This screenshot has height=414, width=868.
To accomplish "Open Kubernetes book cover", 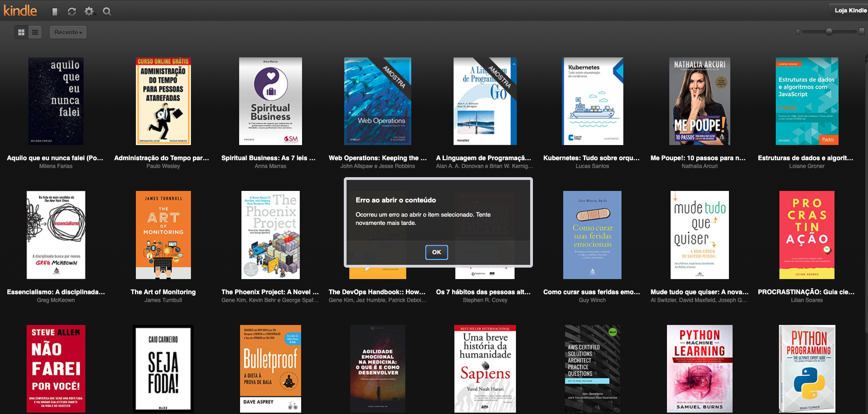I will point(593,101).
